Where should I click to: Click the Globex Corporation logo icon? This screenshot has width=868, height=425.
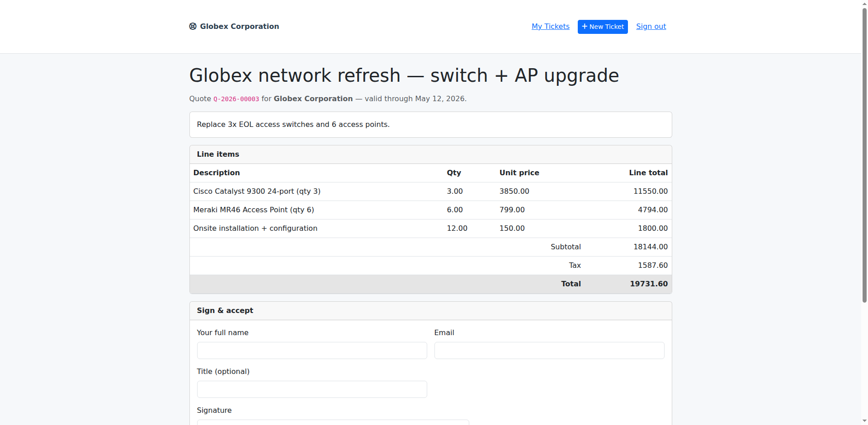click(193, 26)
